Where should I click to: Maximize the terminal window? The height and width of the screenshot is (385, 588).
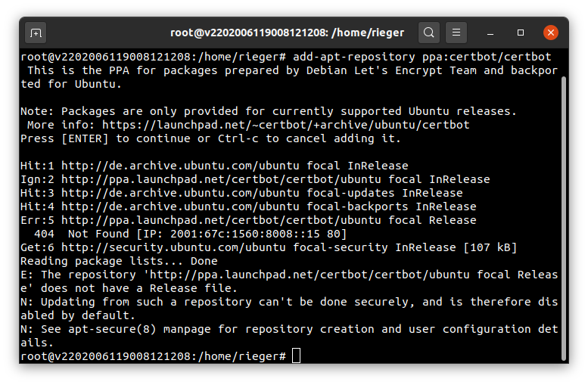(x=521, y=33)
